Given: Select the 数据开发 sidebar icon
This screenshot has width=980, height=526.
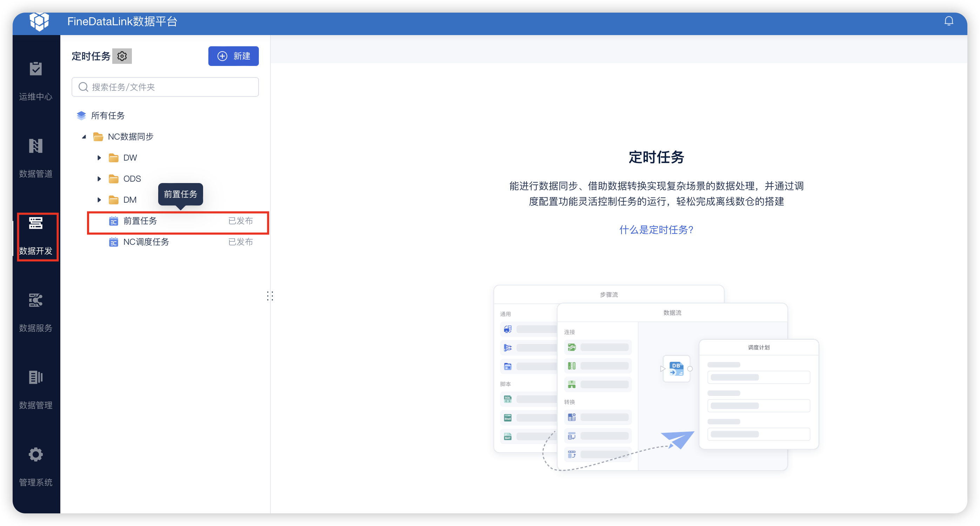Looking at the screenshot, I should [x=36, y=223].
